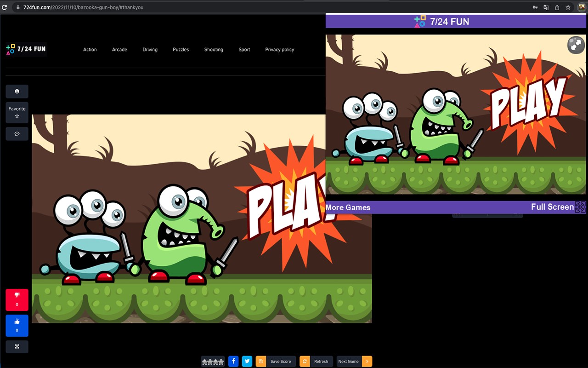Click the Refresh button label
Screen dimensions: 588x368
(x=321, y=362)
